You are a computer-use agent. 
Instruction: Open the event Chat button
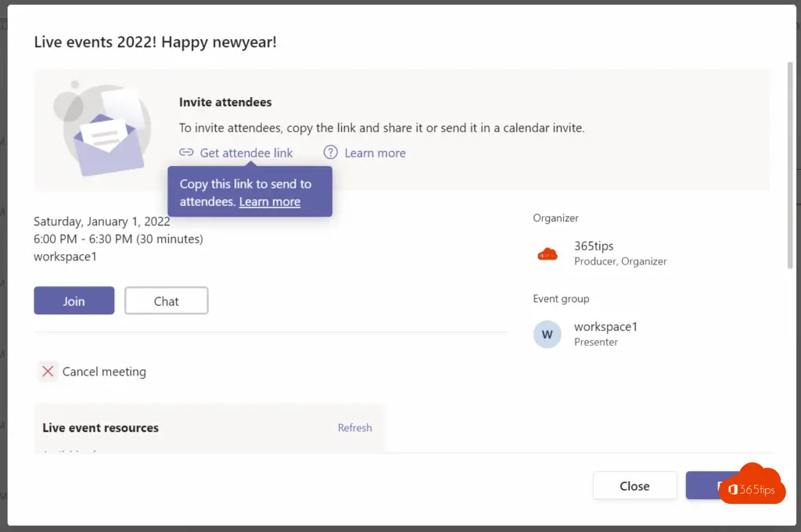166,301
